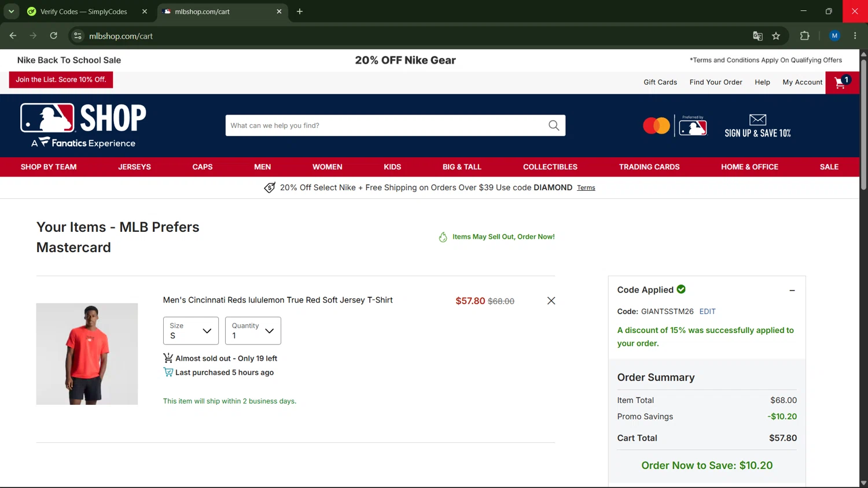Click the Nike Back To School Sale text

tap(69, 60)
